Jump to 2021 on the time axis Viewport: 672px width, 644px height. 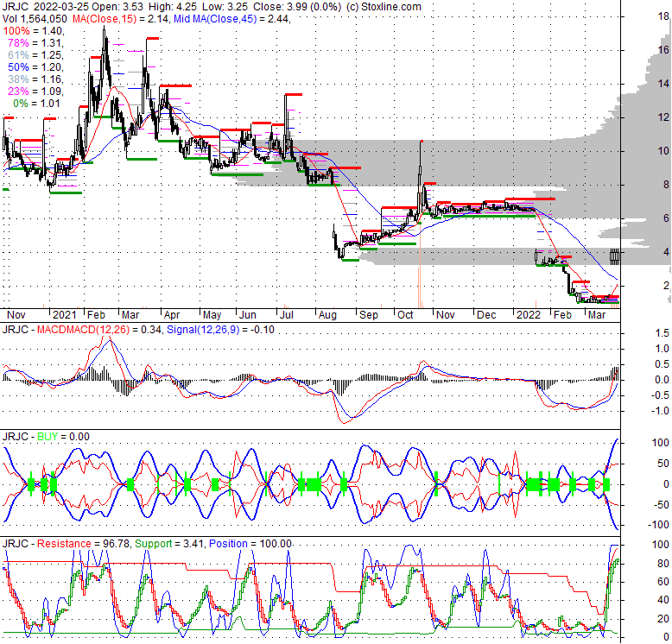[x=64, y=316]
